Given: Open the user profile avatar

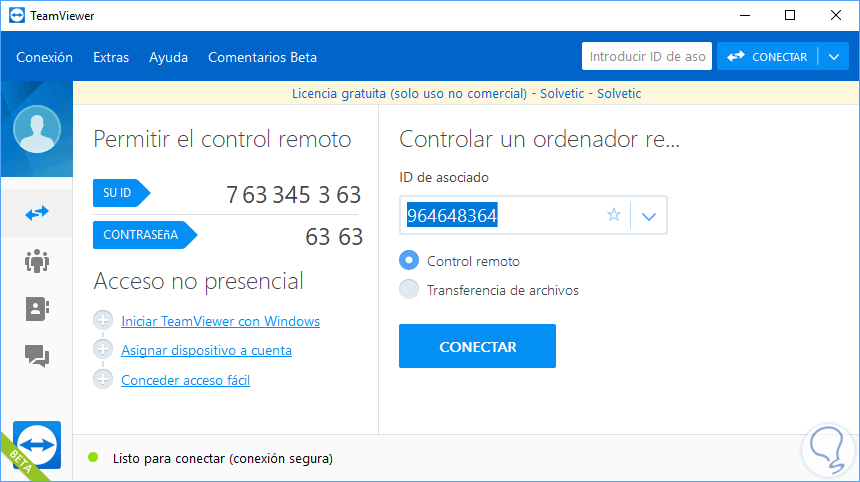Looking at the screenshot, I should click(x=37, y=129).
